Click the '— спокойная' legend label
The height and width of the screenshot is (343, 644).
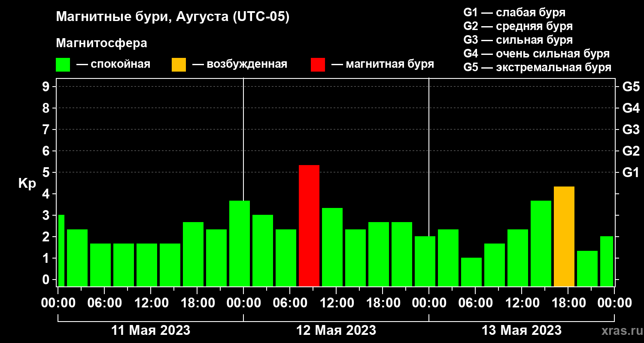pyautogui.click(x=113, y=64)
